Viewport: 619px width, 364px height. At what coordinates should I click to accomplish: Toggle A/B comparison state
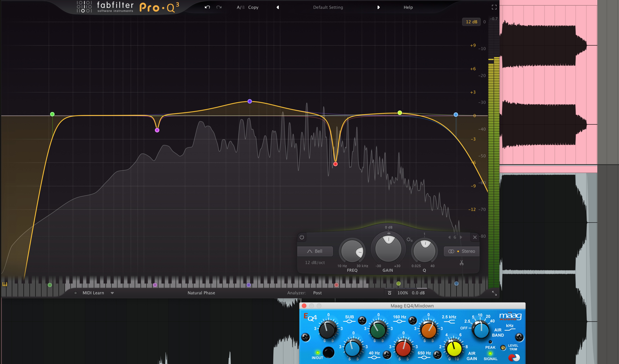click(x=240, y=7)
